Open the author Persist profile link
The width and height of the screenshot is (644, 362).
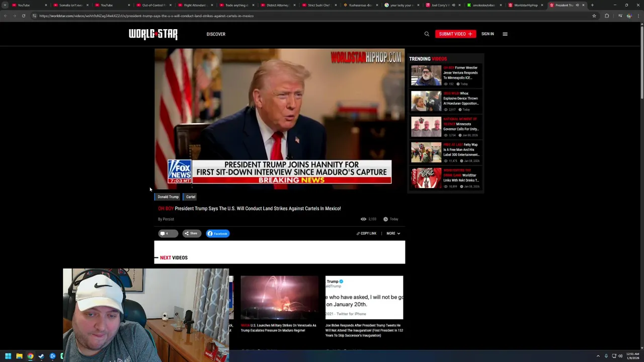169,219
